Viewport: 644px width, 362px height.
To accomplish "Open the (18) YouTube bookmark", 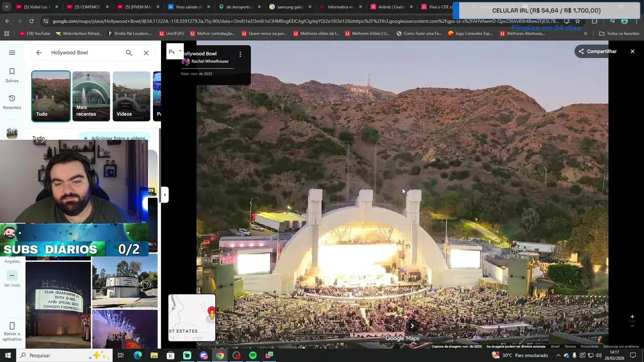I will pyautogui.click(x=35, y=33).
